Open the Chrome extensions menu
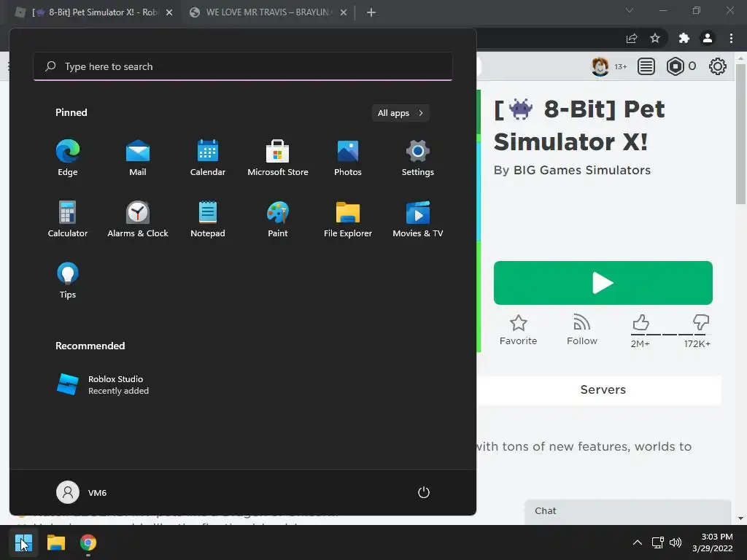 click(x=684, y=39)
